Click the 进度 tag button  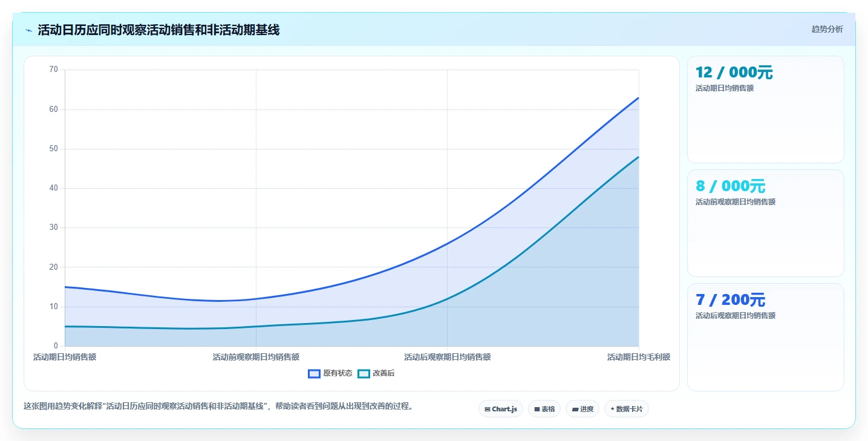582,409
